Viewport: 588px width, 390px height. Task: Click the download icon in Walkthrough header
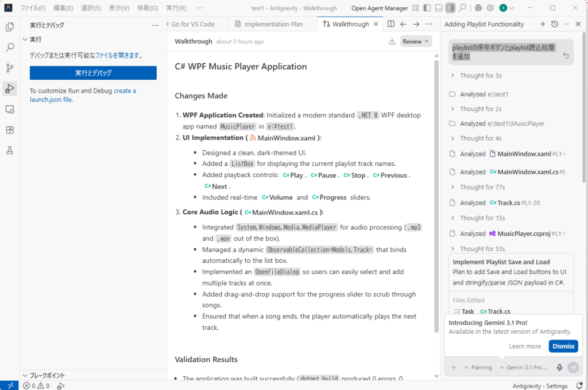click(x=392, y=41)
